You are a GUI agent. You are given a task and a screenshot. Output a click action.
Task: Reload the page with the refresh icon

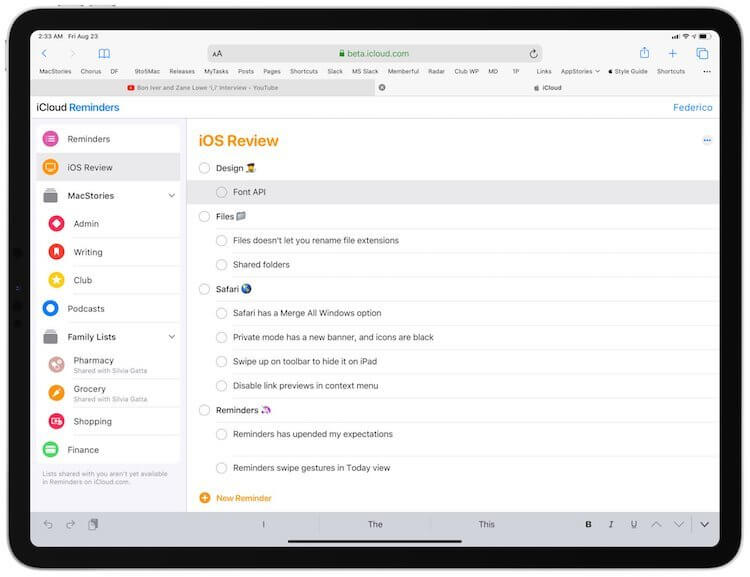click(x=533, y=54)
